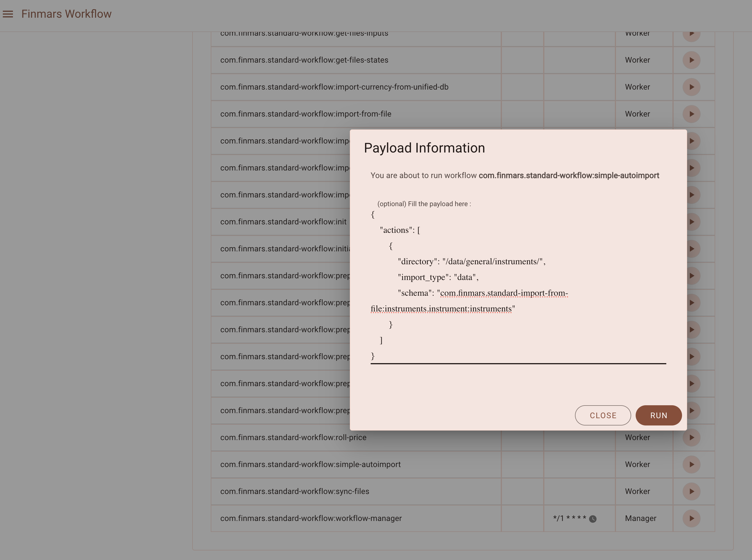Viewport: 752px width, 560px height.
Task: Click the underlined schema value in payload
Action: pyautogui.click(x=470, y=301)
